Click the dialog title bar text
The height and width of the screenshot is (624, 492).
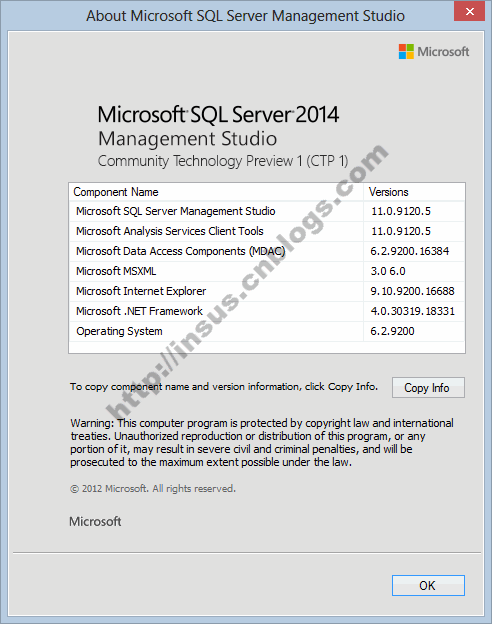point(245,16)
